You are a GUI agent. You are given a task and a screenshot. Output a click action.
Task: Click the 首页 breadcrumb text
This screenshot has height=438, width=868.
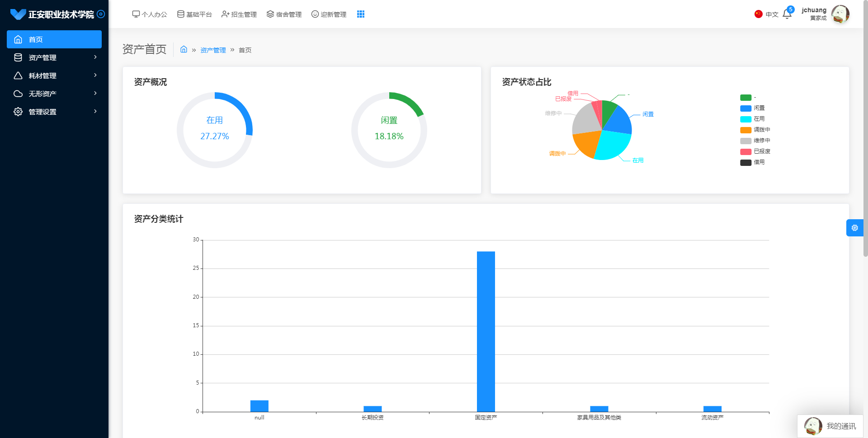[245, 50]
